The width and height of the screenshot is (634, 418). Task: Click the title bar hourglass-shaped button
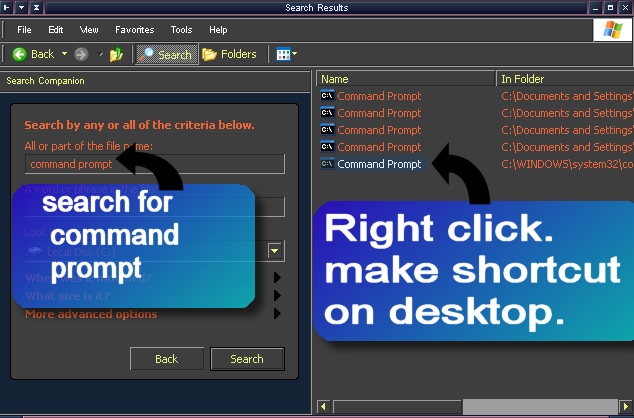tap(36, 7)
